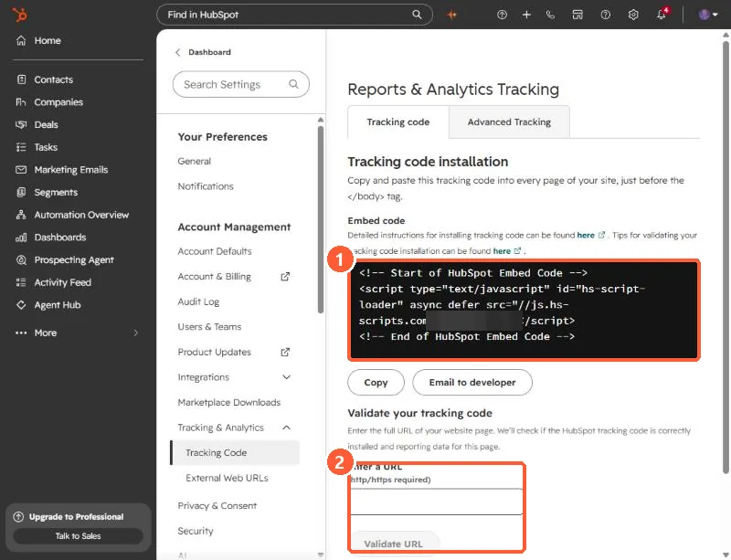Screen dimensions: 731x560
Task: Click the Activity Feed sidebar icon
Action: tap(21, 282)
